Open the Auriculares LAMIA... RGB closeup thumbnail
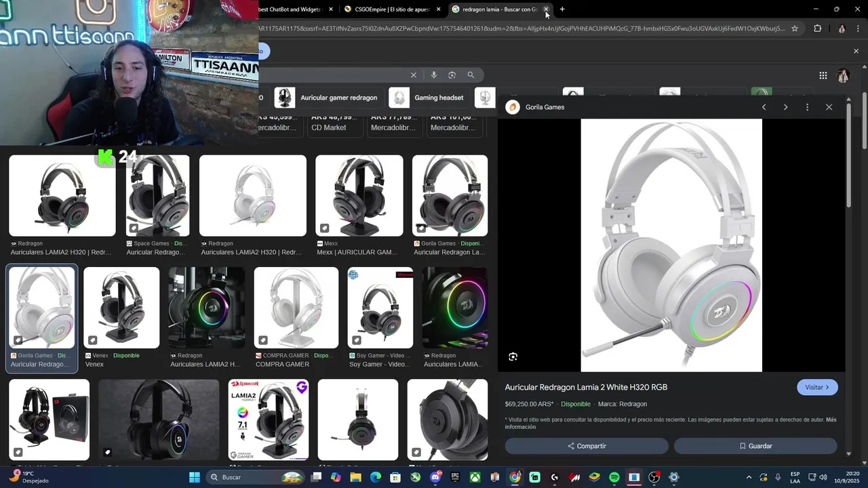Viewport: 868px width, 488px height. [454, 308]
